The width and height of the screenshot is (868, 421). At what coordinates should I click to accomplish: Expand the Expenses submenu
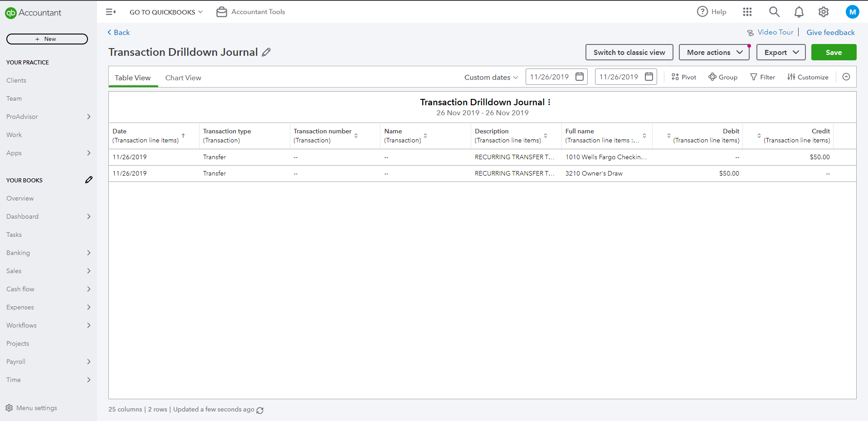(89, 307)
